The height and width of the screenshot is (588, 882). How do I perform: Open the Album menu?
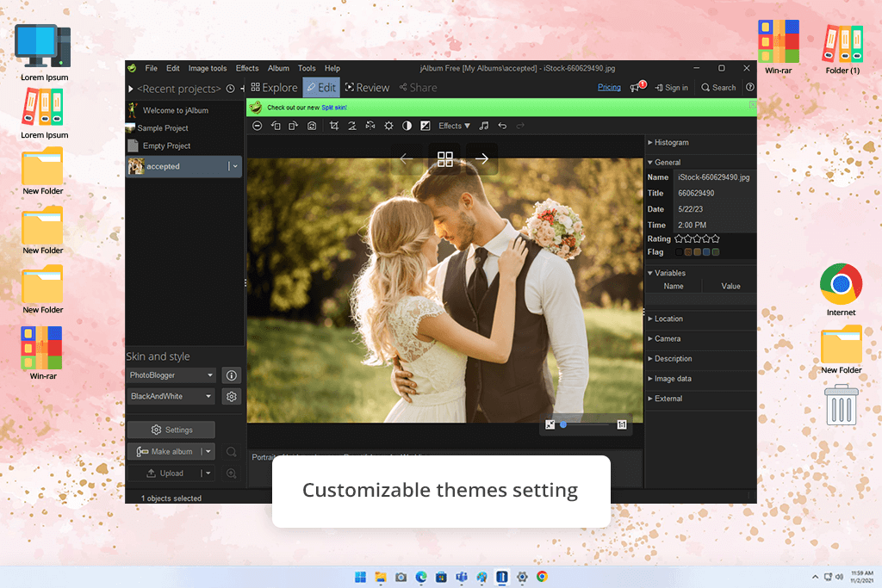[278, 69]
